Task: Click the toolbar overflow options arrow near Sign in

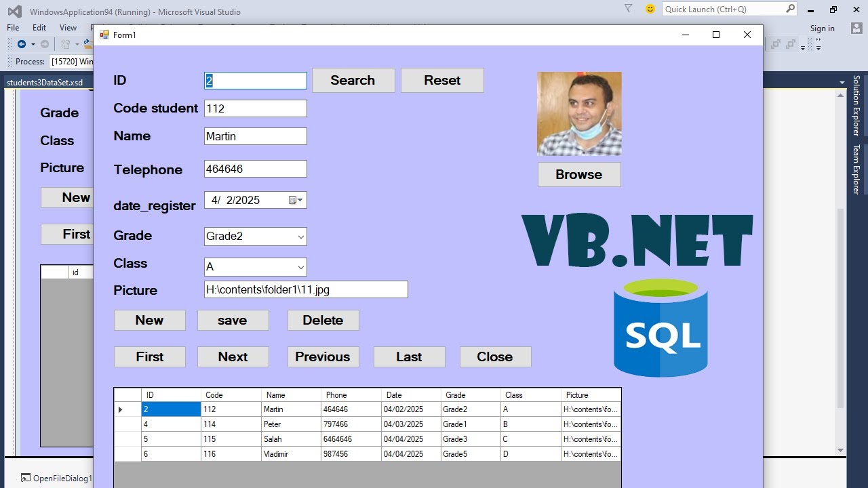Action: tap(818, 45)
